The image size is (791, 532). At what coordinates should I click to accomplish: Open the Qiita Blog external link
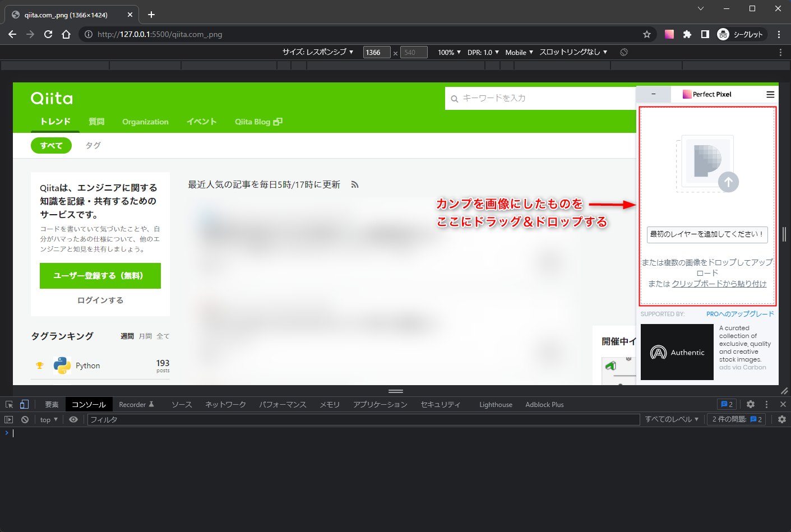tap(258, 122)
